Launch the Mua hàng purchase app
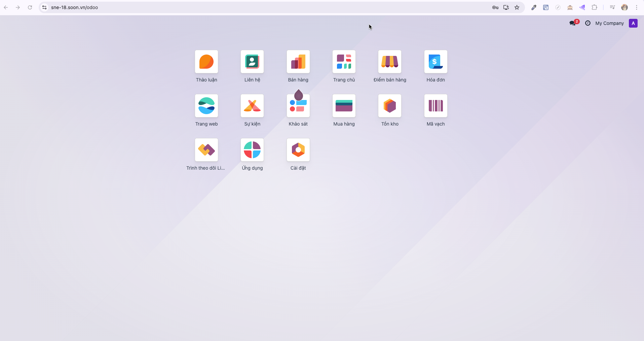This screenshot has width=644, height=341. (x=344, y=106)
